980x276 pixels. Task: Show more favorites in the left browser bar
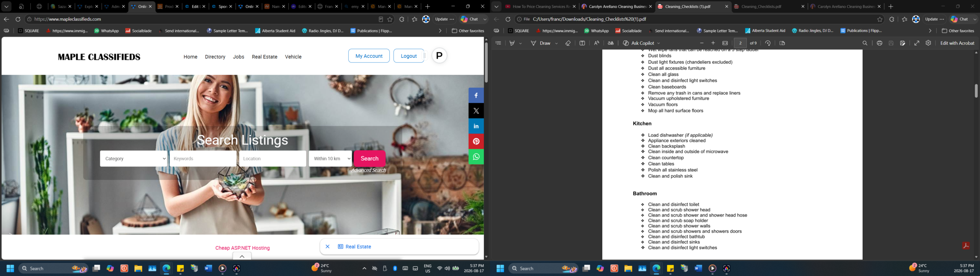click(440, 31)
